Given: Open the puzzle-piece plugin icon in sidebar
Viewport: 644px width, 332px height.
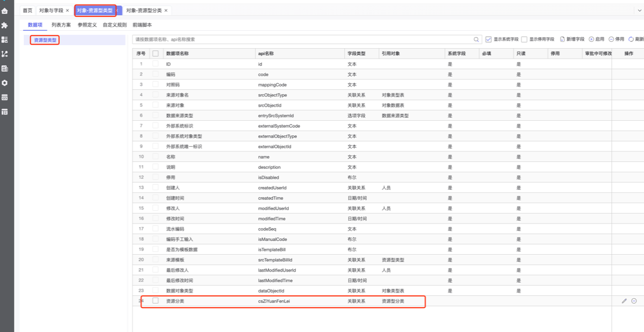Looking at the screenshot, I should [x=5, y=26].
